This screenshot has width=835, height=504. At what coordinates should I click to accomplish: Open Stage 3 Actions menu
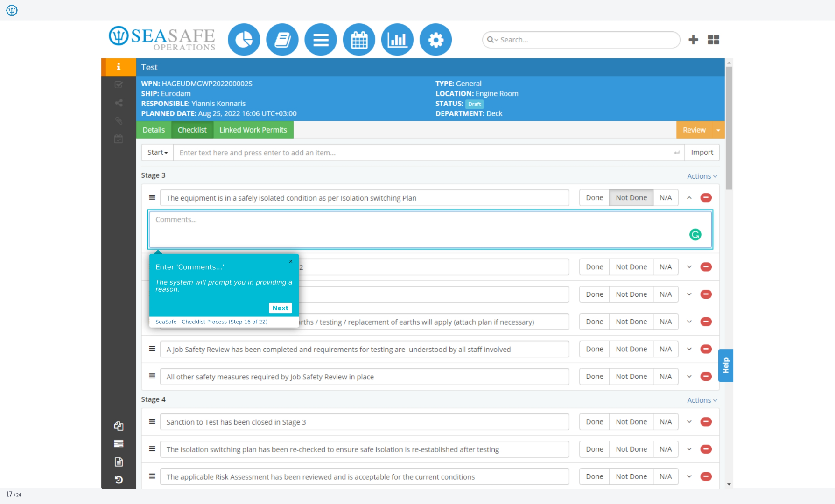point(702,176)
